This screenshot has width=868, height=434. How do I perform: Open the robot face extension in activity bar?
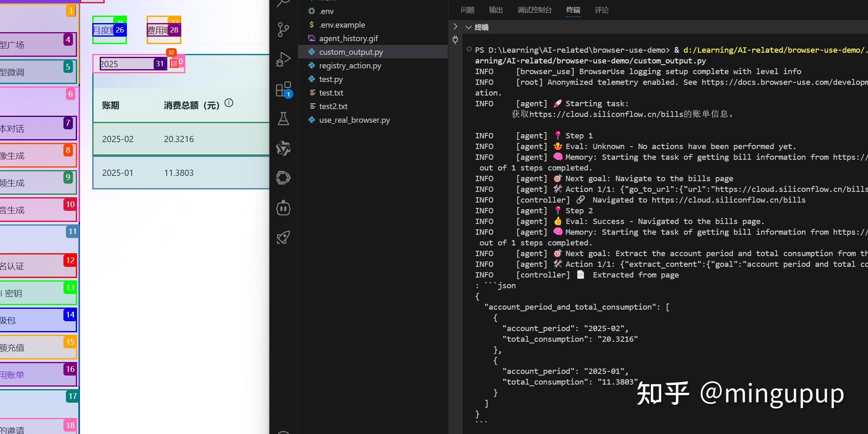283,208
